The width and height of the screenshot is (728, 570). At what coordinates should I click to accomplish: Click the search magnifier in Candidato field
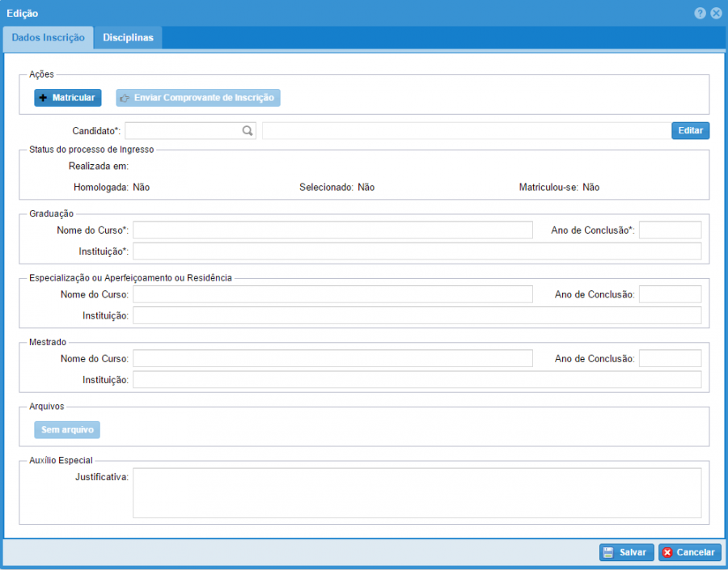248,130
